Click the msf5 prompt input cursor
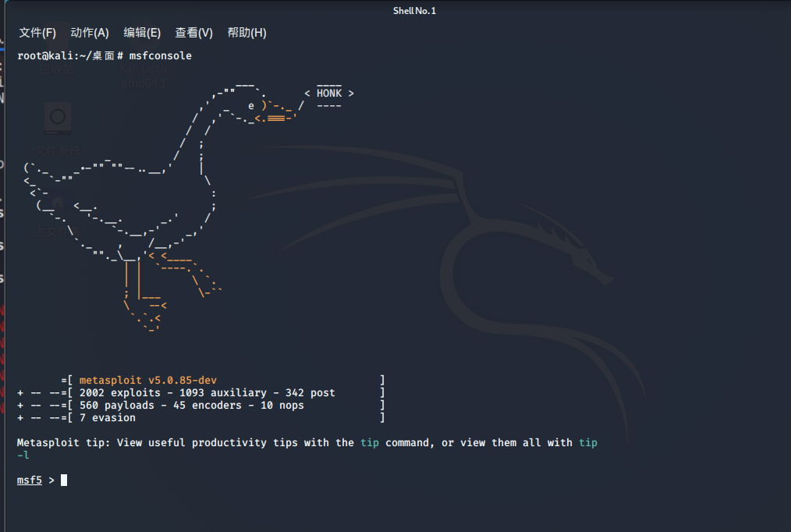Viewport: 791px width, 532px height. [x=64, y=480]
